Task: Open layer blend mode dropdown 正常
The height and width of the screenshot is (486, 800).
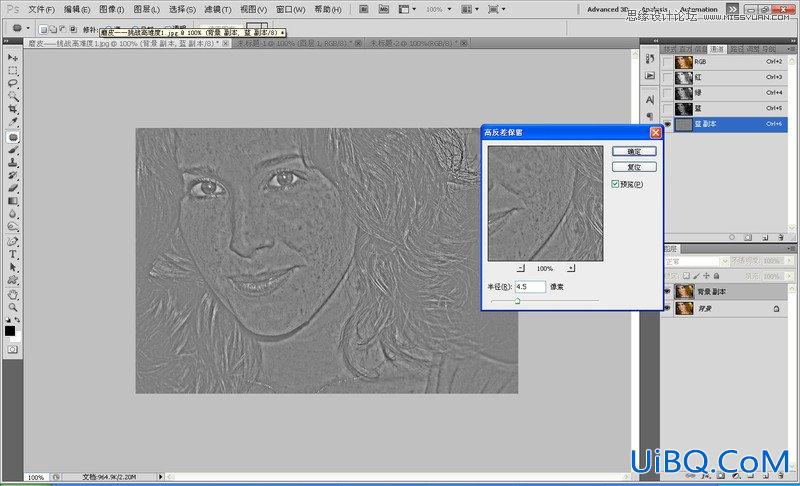Action: 696,261
